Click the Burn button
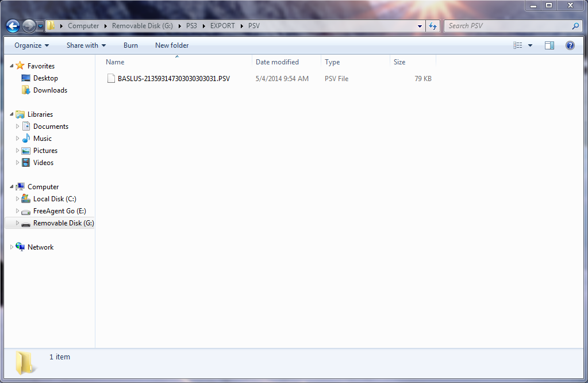The width and height of the screenshot is (588, 383). pos(130,45)
